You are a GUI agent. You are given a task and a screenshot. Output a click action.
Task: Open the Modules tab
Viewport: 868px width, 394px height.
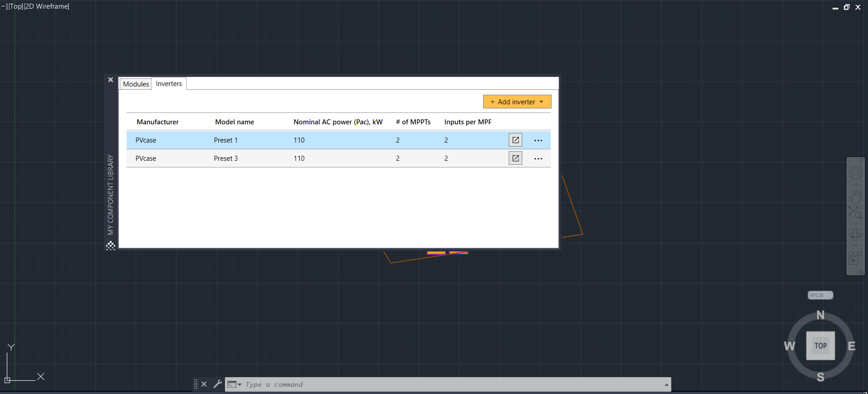coord(136,84)
